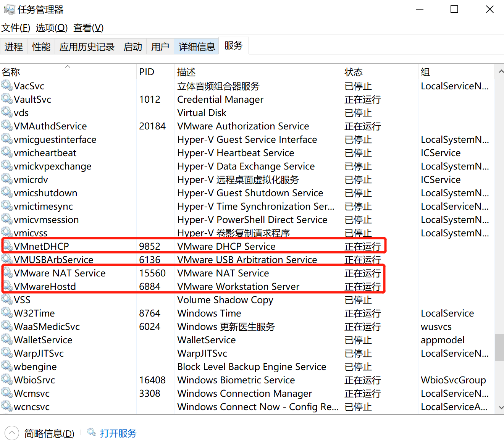Click the vmictimesync service icon
Screen dimensions: 504x446
(7, 206)
